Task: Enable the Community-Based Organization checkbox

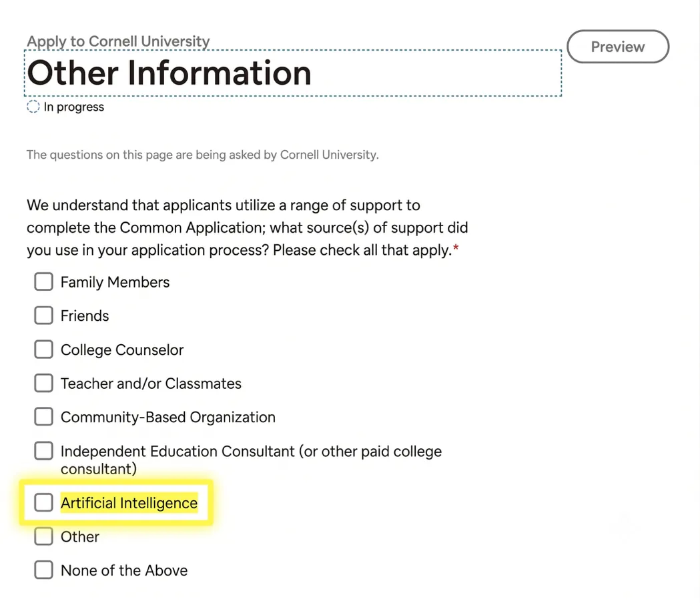Action: click(44, 416)
